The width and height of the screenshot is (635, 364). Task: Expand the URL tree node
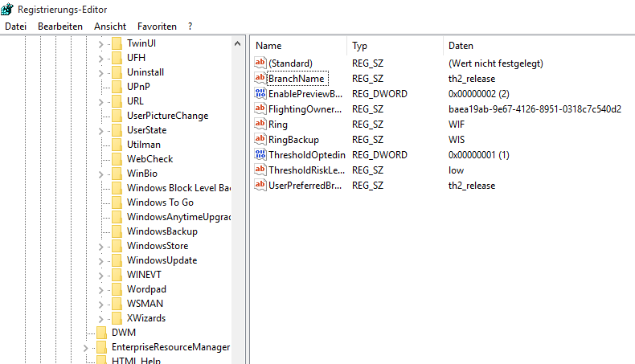100,101
